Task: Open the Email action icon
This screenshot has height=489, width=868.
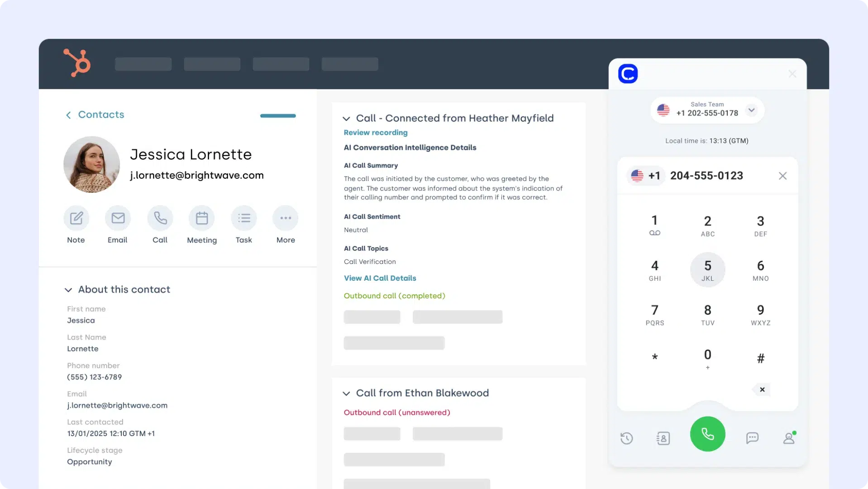Action: tap(118, 218)
